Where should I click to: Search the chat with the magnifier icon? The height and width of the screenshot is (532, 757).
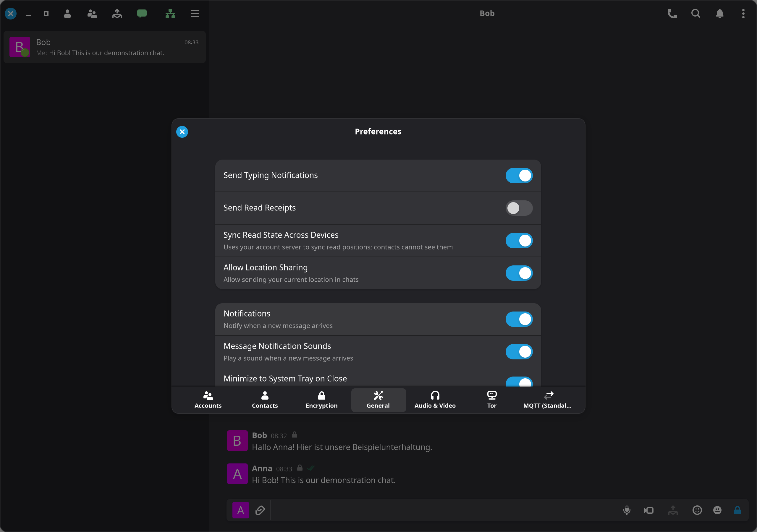[x=696, y=14]
